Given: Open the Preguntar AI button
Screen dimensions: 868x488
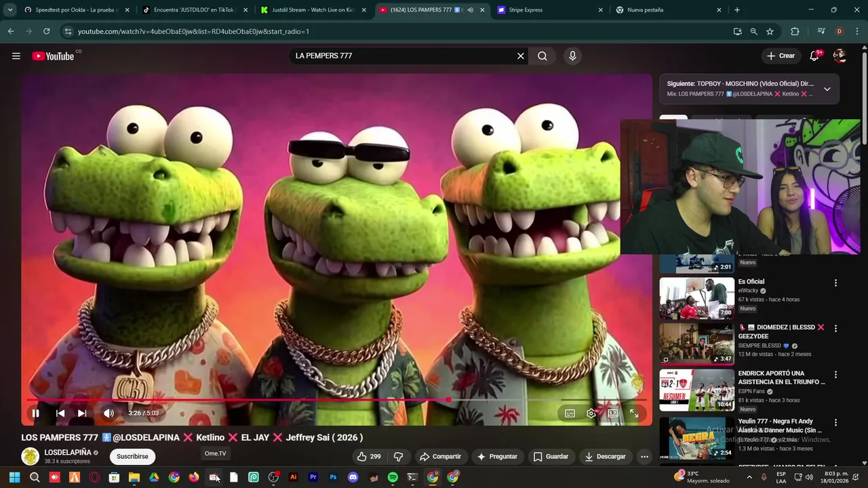Looking at the screenshot, I should (497, 457).
